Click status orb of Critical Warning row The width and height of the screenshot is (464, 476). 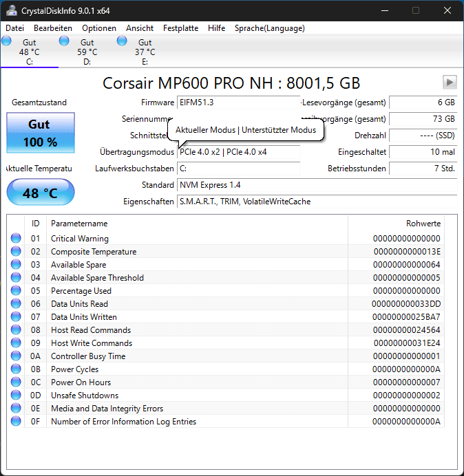click(16, 238)
